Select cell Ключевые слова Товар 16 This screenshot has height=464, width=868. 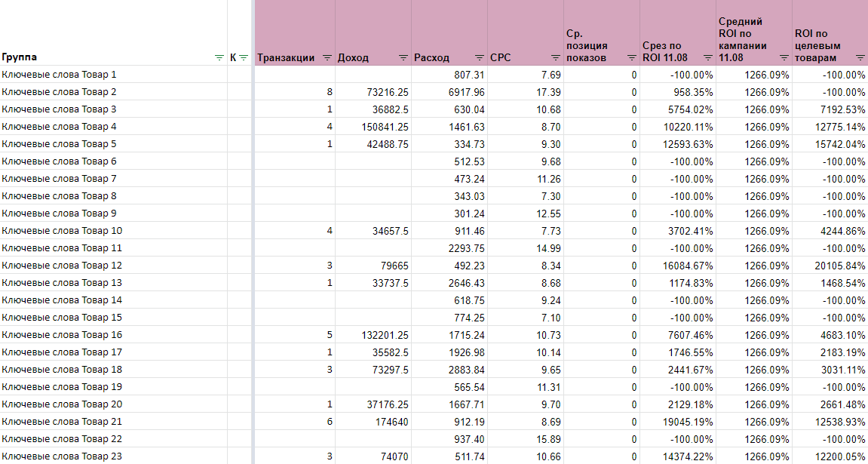point(113,334)
